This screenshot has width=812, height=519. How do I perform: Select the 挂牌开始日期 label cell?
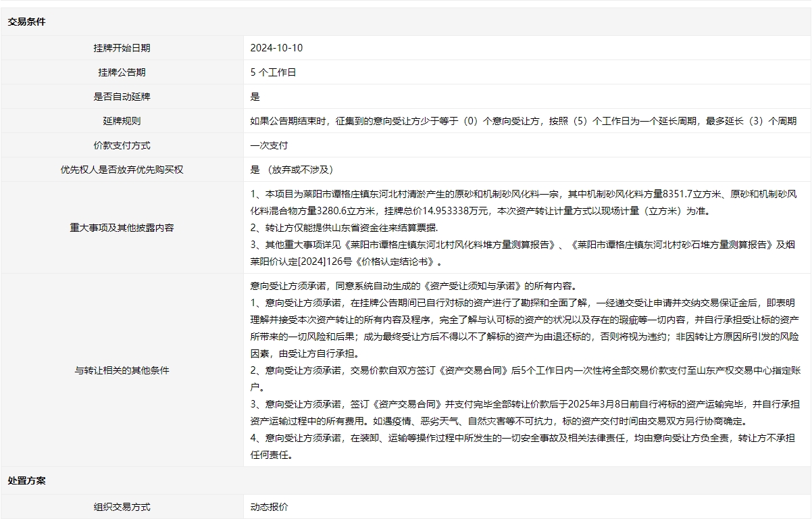click(x=122, y=48)
